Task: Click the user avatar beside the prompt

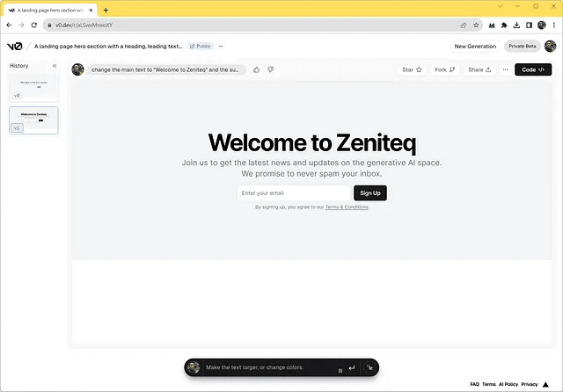Action: click(78, 69)
